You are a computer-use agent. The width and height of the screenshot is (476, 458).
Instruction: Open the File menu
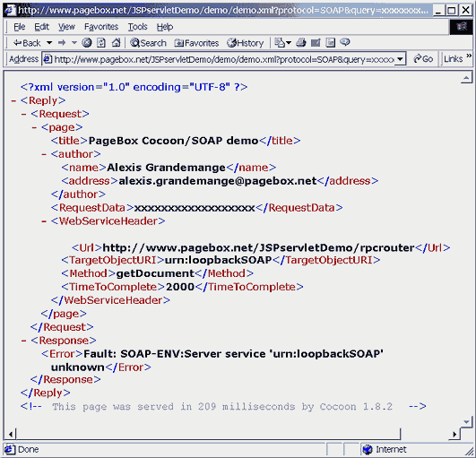(19, 27)
